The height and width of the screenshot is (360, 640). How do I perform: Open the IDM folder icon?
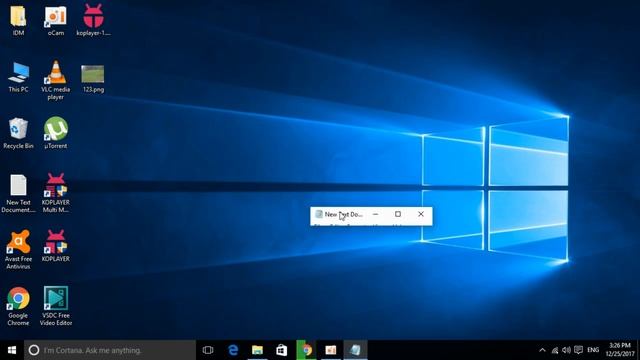click(x=18, y=19)
